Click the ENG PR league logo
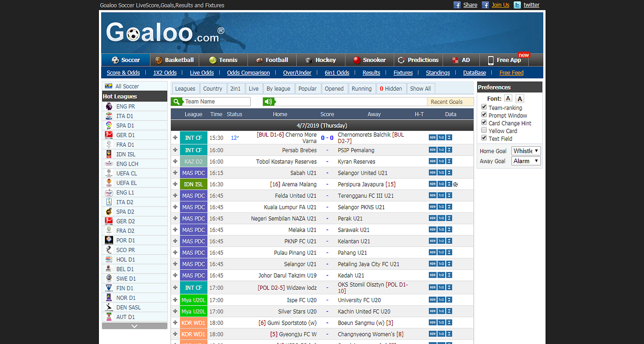644x344 pixels. pyautogui.click(x=109, y=106)
